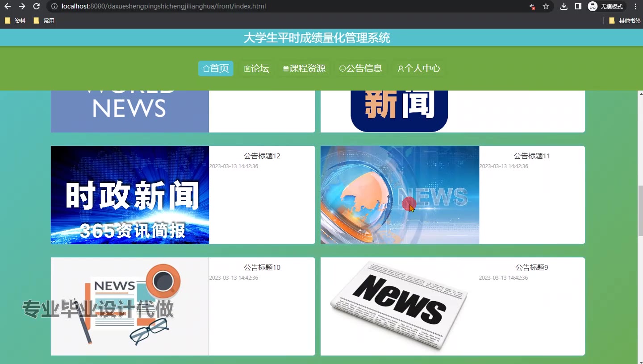
Task: Reload the page with refresh icon
Action: 37,6
